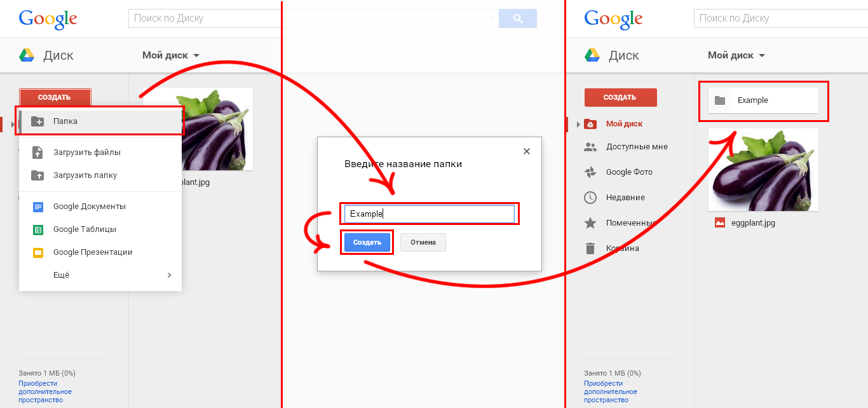Click the Drive logo above the create menu
Image resolution: width=868 pixels, height=408 pixels.
tap(27, 55)
